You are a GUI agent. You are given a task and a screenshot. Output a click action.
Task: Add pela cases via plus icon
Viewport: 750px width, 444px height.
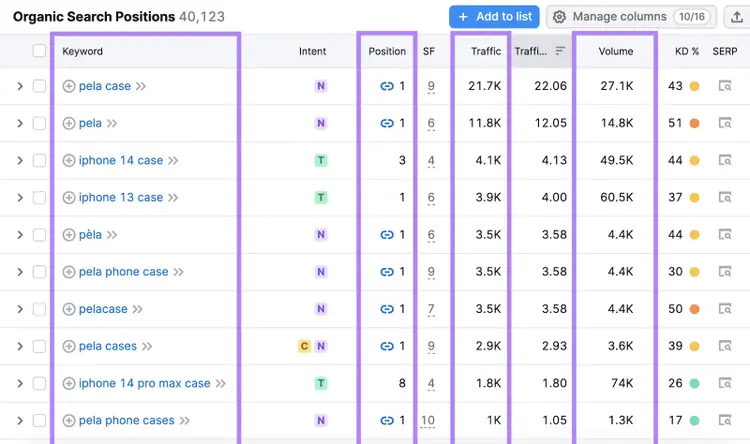(x=69, y=346)
